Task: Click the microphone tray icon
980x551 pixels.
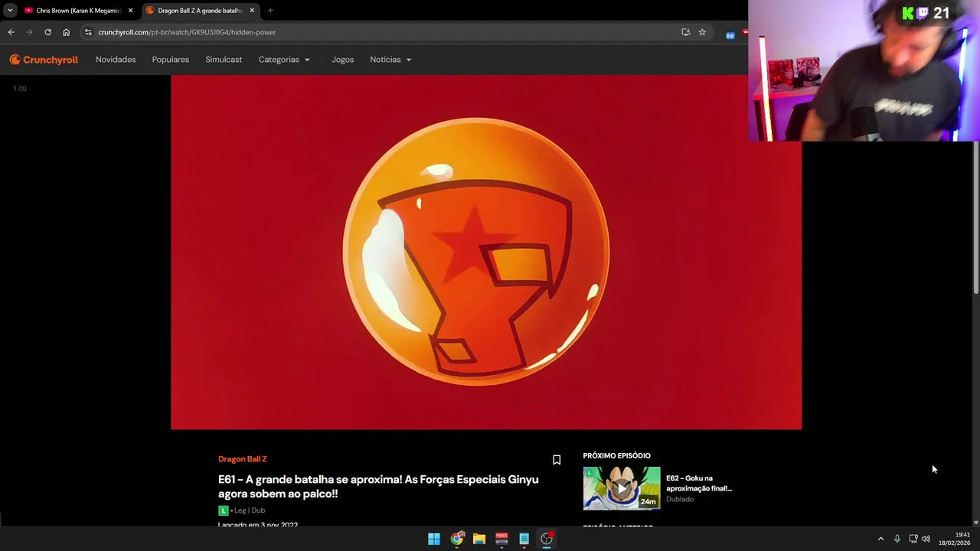Action: (x=897, y=539)
